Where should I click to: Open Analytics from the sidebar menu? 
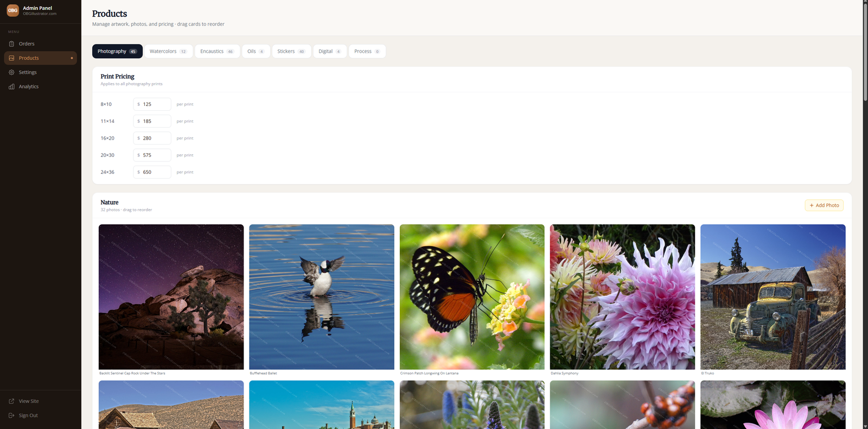point(40,86)
